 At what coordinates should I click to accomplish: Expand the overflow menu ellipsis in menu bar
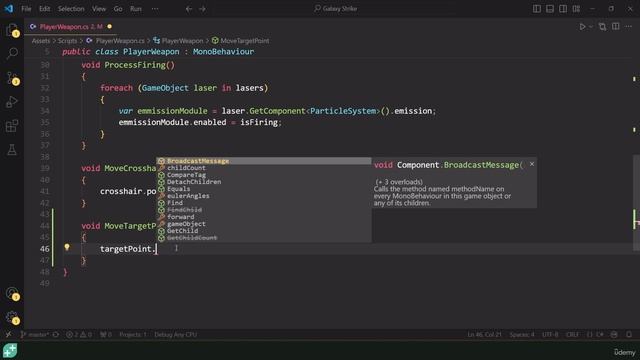tap(155, 9)
